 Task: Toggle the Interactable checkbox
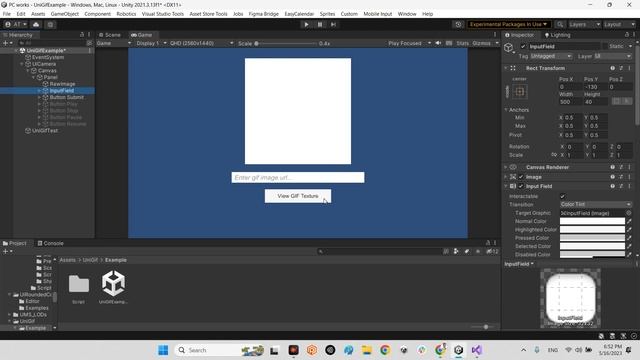pos(562,196)
